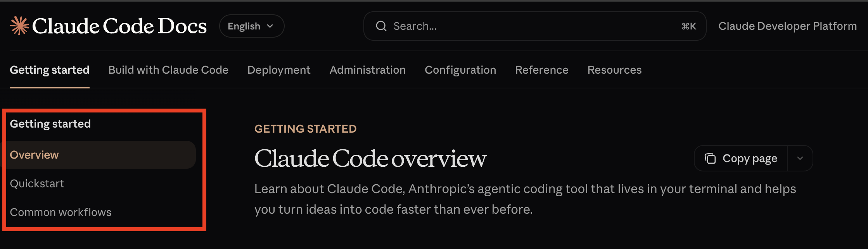Click the sidebar Getting started section header
Viewport: 868px width, 249px height.
50,124
